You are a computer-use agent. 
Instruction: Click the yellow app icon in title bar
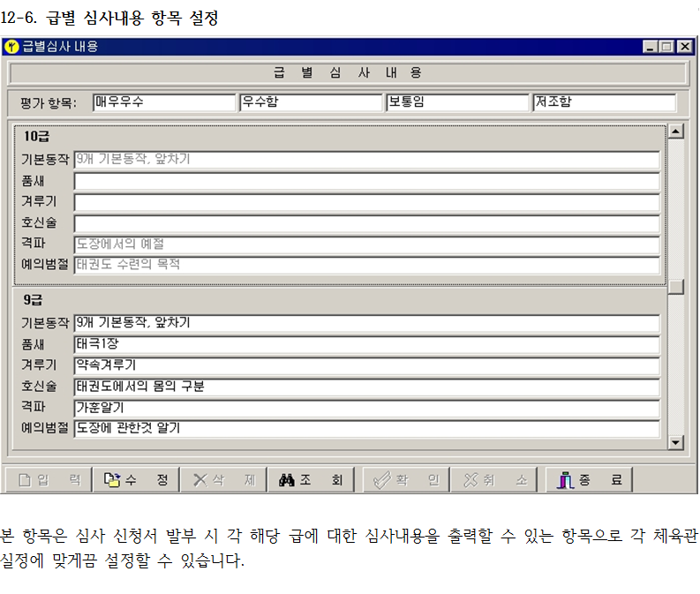[12, 47]
